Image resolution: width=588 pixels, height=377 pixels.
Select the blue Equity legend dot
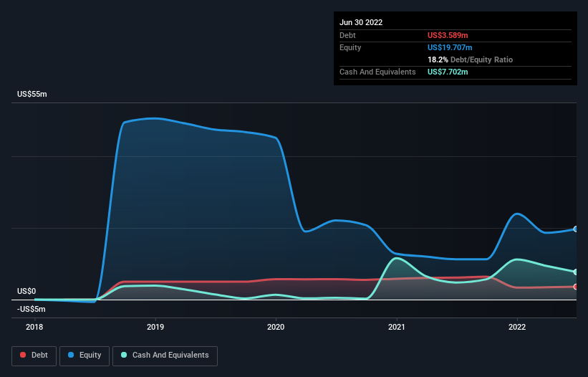coord(71,355)
